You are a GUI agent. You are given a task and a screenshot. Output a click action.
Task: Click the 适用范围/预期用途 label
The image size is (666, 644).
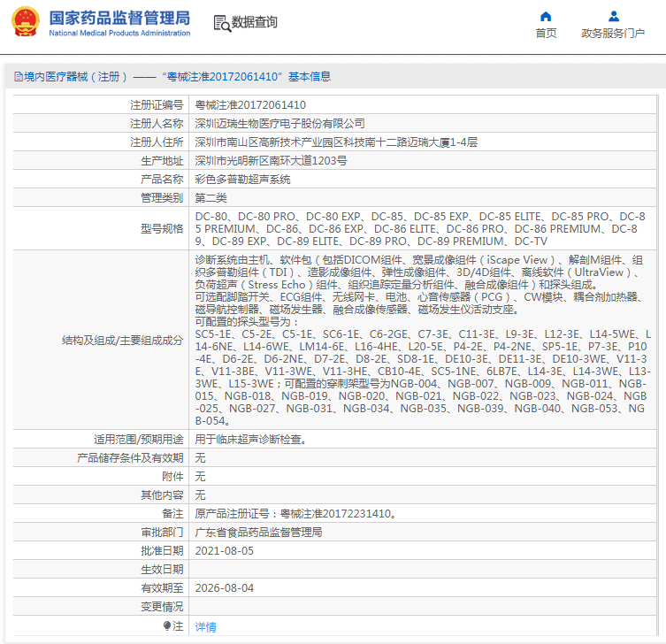pos(139,440)
